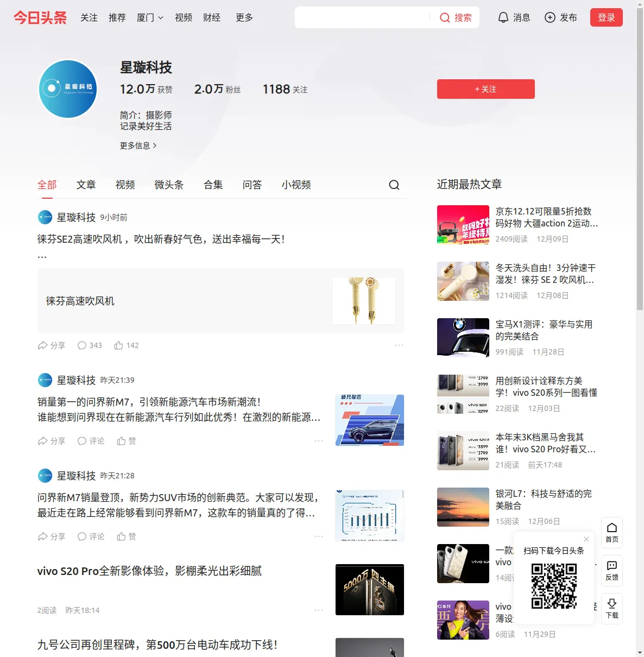Focus the top search input field
This screenshot has width=644, height=657.
pyautogui.click(x=362, y=17)
